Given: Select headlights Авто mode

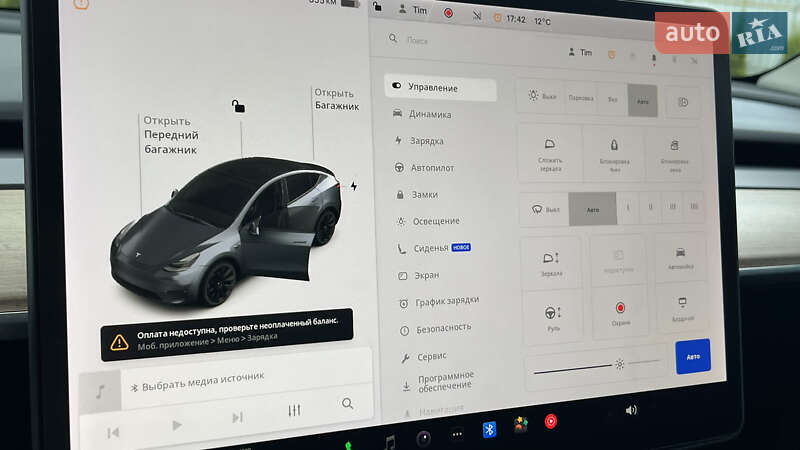Looking at the screenshot, I should (x=642, y=101).
